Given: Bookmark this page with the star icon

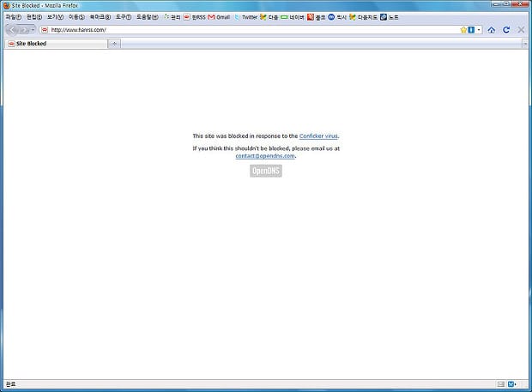Looking at the screenshot, I should click(463, 29).
